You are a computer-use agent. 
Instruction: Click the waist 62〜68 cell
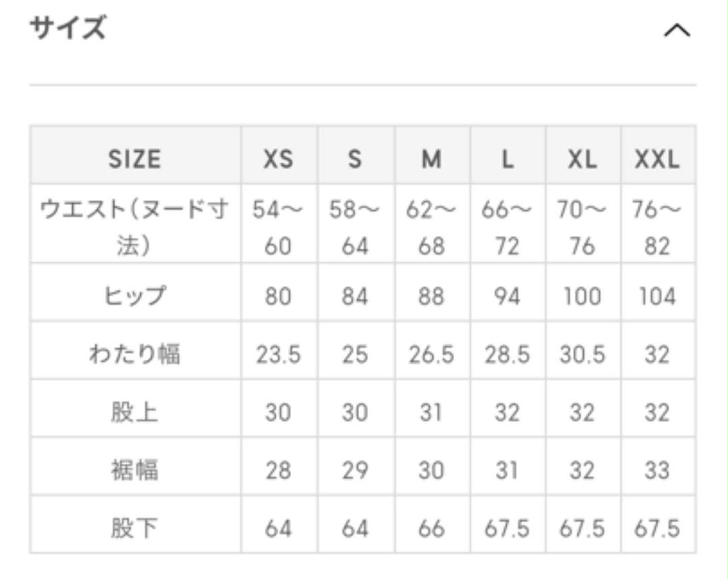click(433, 224)
